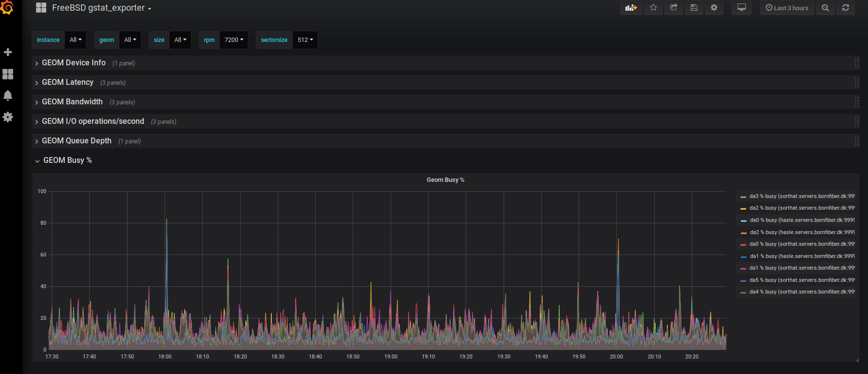This screenshot has width=868, height=374.
Task: Open the instance variable dropdown
Action: (x=75, y=40)
